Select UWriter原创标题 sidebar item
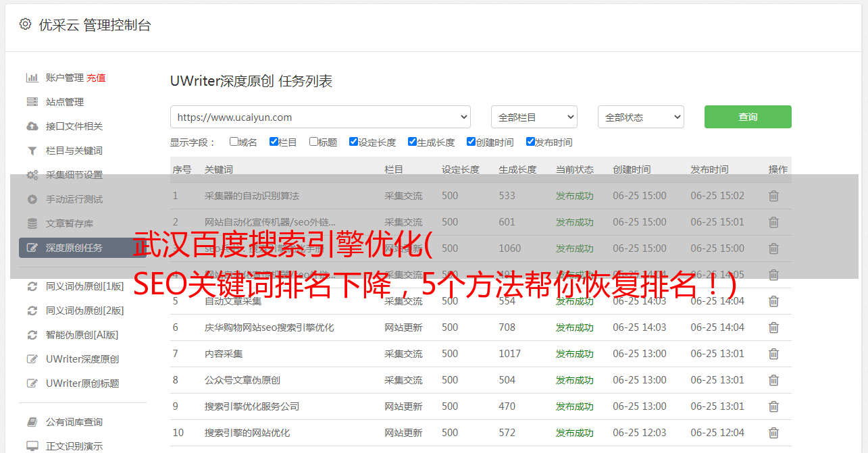Image resolution: width=868 pixels, height=453 pixels. tap(82, 383)
